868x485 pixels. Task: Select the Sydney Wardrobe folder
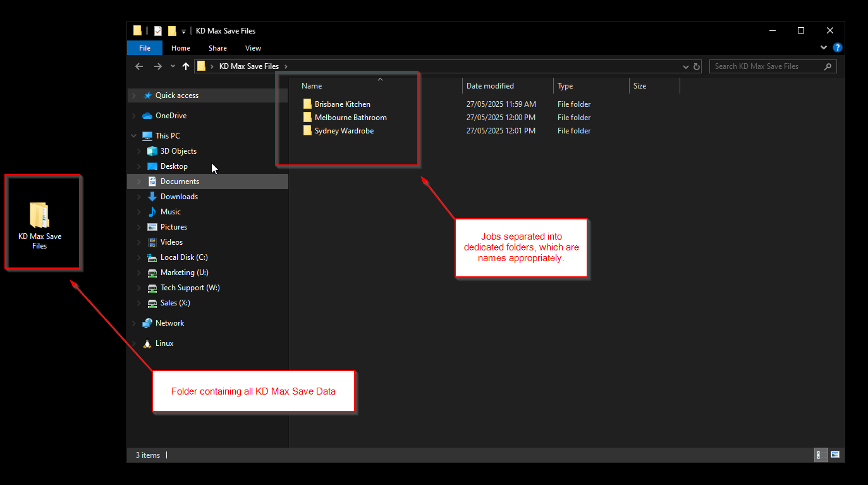tap(344, 131)
